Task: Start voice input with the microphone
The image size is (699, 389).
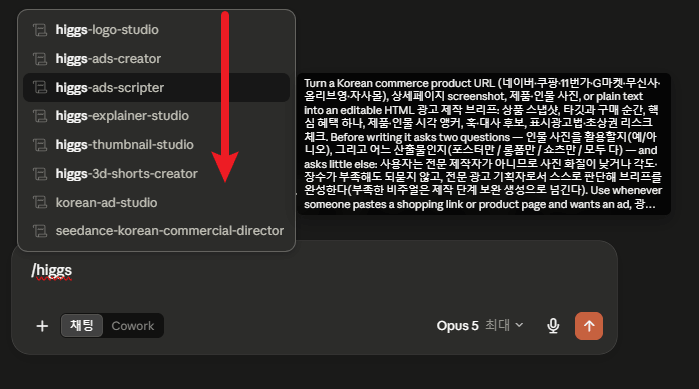Action: 553,326
